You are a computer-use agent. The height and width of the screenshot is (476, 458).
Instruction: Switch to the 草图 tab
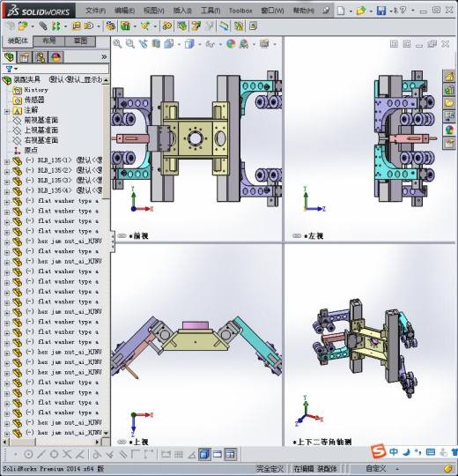pyautogui.click(x=80, y=41)
